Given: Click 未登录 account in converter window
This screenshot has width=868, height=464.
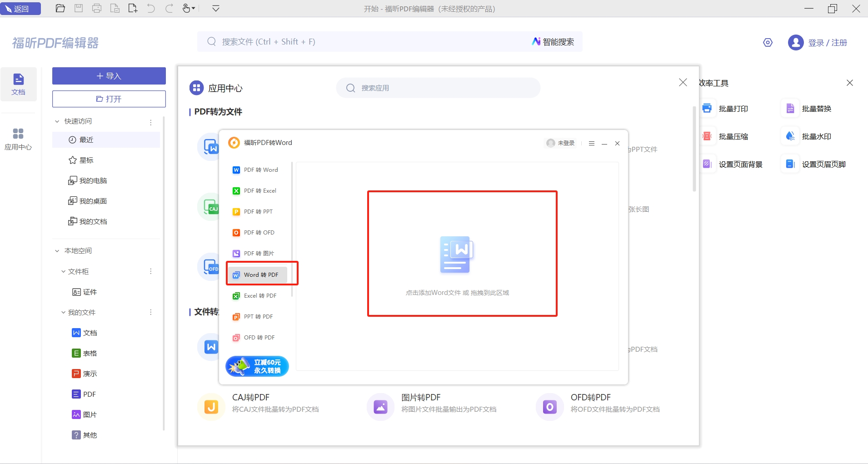Looking at the screenshot, I should click(560, 143).
